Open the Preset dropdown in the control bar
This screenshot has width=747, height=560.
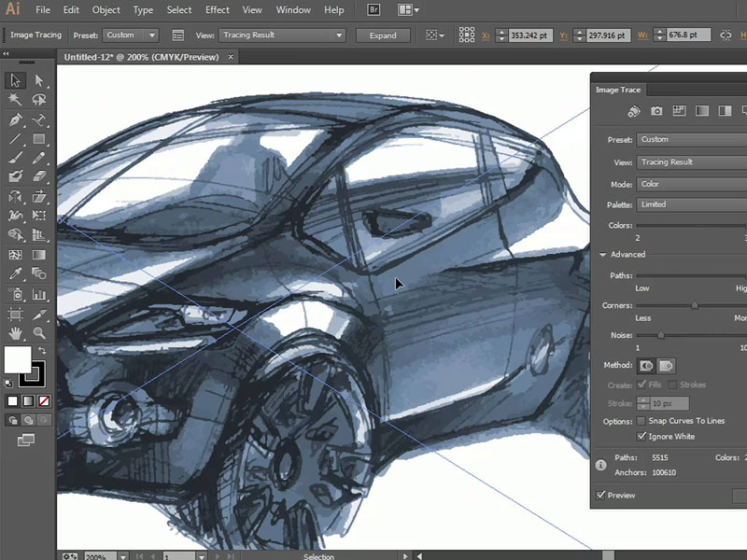pos(131,35)
